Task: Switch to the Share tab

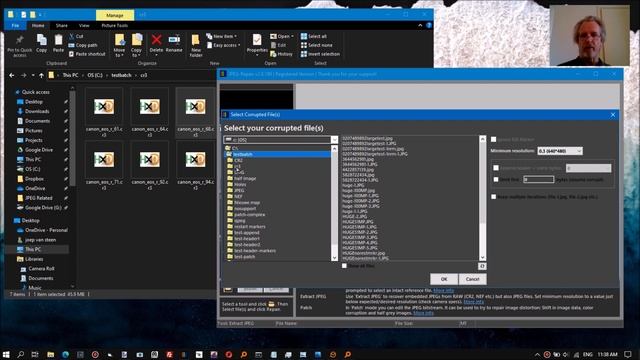Action: [x=62, y=25]
